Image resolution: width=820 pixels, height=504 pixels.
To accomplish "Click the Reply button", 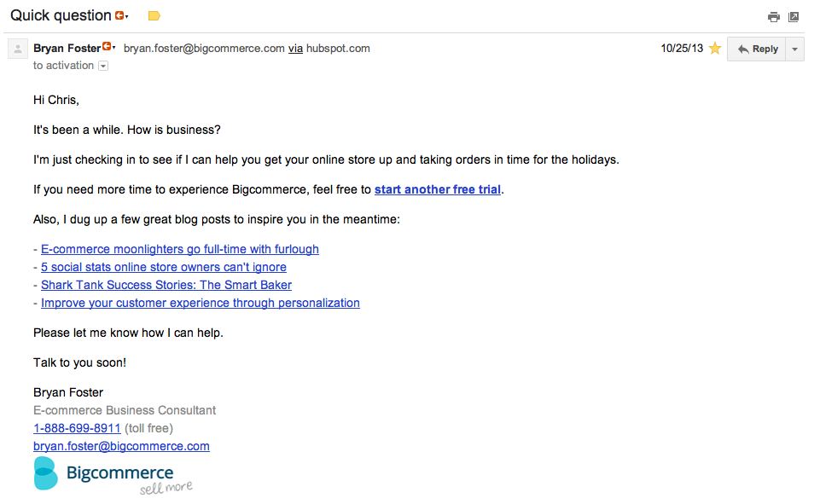I will tap(757, 49).
